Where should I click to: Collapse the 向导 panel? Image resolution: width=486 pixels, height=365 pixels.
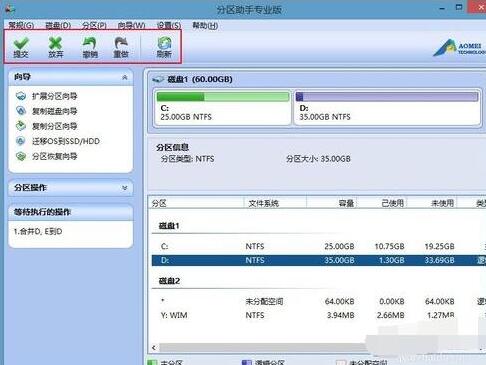[x=125, y=77]
